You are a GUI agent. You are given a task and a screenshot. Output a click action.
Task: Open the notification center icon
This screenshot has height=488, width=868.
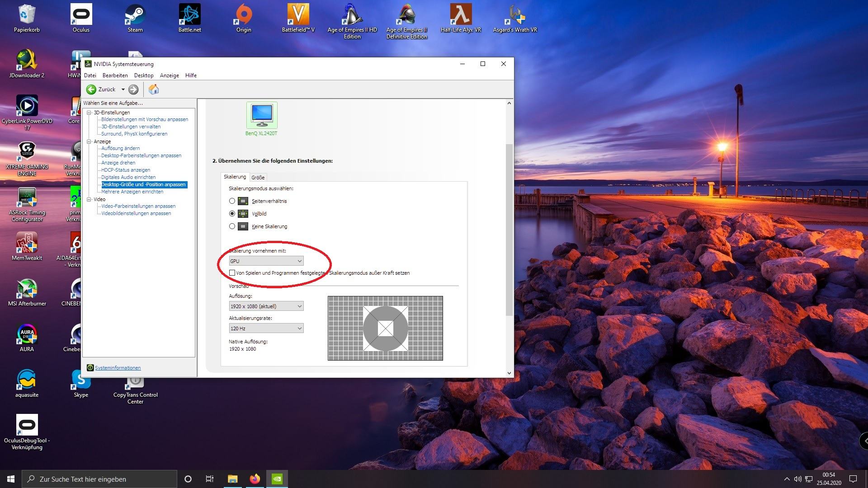click(853, 479)
